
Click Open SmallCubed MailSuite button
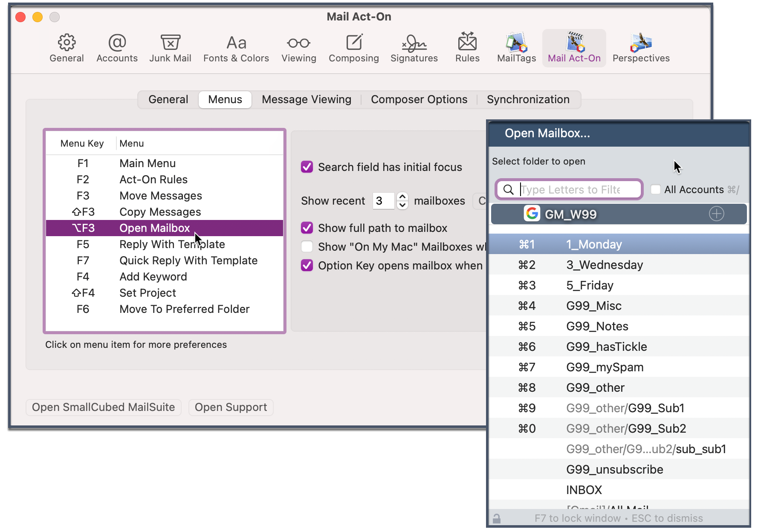tap(104, 407)
